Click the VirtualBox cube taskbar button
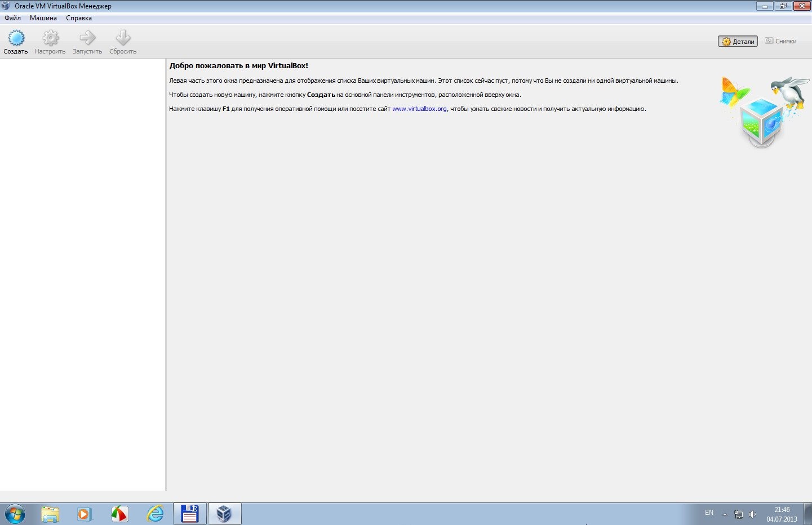Viewport: 812px width, 525px height. (224, 514)
